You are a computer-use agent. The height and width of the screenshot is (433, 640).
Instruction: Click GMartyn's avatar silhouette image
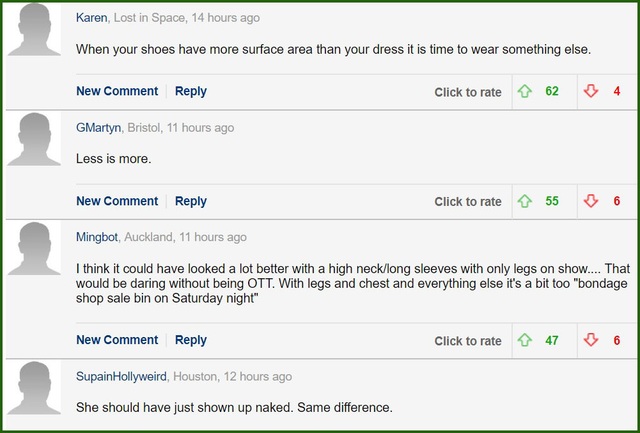pos(34,139)
